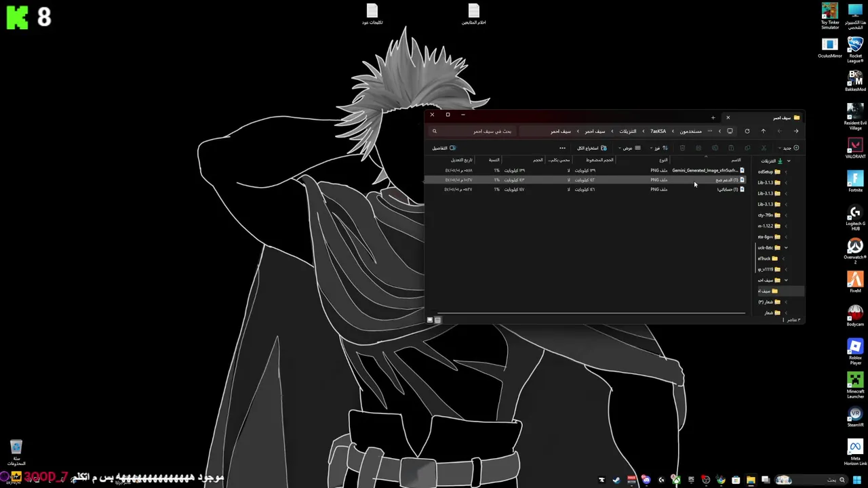This screenshot has height=488, width=868.
Task: Close the current Explorer tab
Action: tap(728, 117)
